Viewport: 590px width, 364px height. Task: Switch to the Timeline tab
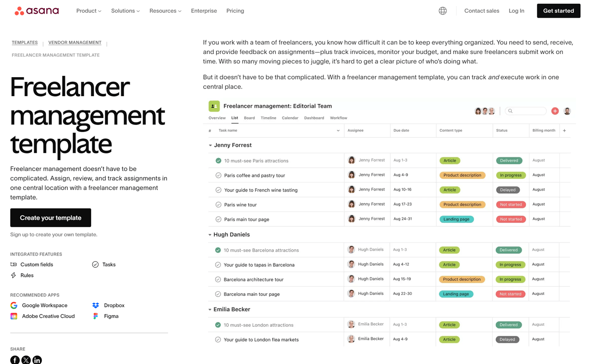point(268,118)
